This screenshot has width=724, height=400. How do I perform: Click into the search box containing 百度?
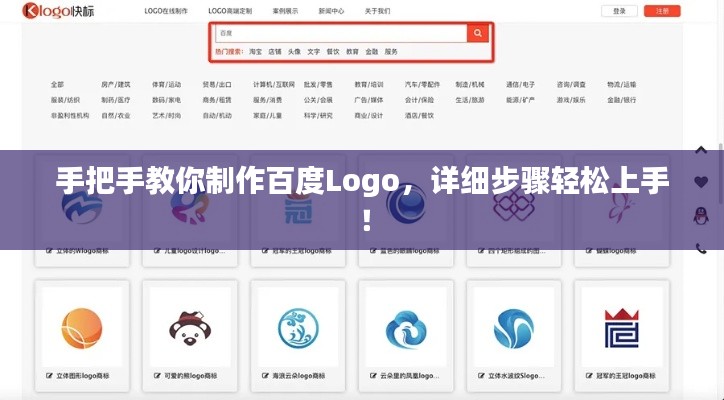point(340,33)
